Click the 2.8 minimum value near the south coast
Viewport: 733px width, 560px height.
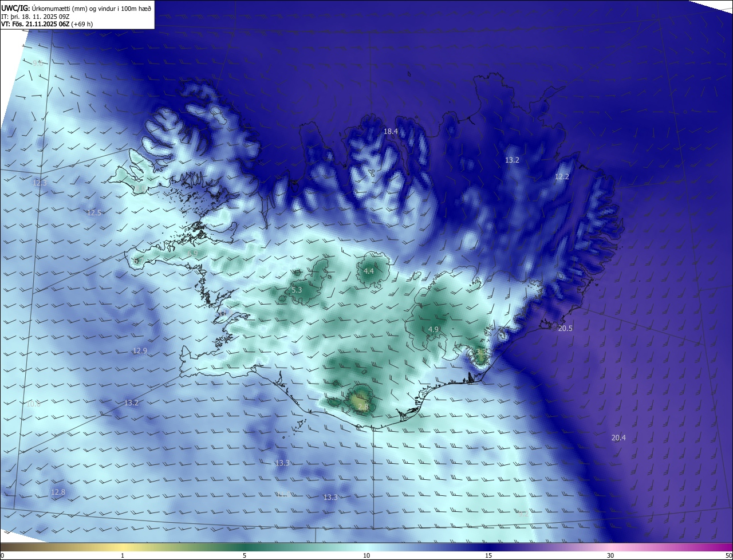[363, 407]
